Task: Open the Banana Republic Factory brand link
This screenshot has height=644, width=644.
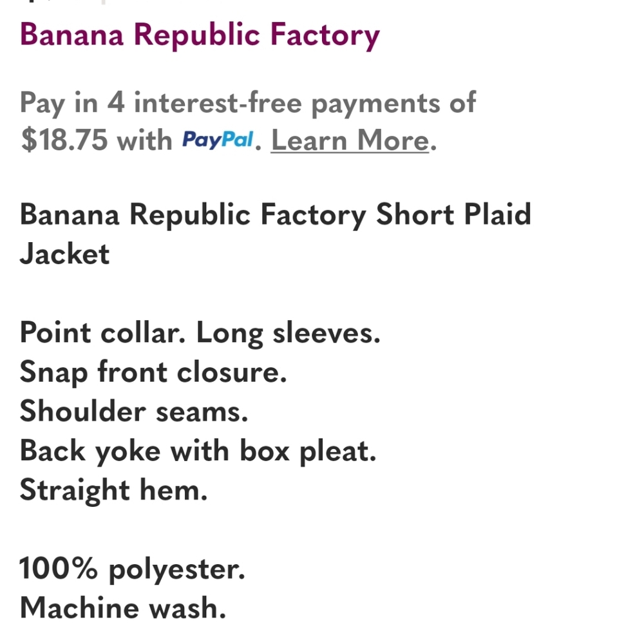Action: point(200,35)
